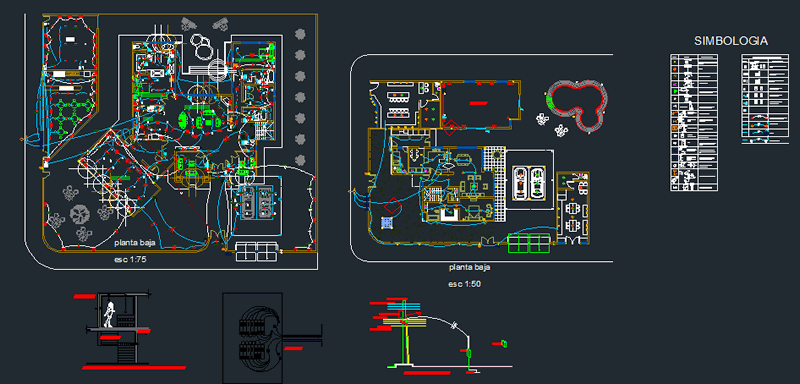Select the left symbol legend table
The width and height of the screenshot is (800, 384).
coord(694,122)
